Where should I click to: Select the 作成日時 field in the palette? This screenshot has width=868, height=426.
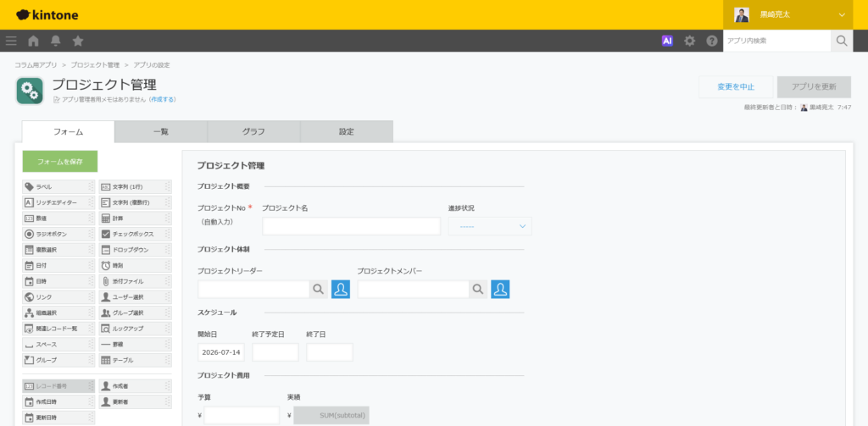pyautogui.click(x=58, y=401)
